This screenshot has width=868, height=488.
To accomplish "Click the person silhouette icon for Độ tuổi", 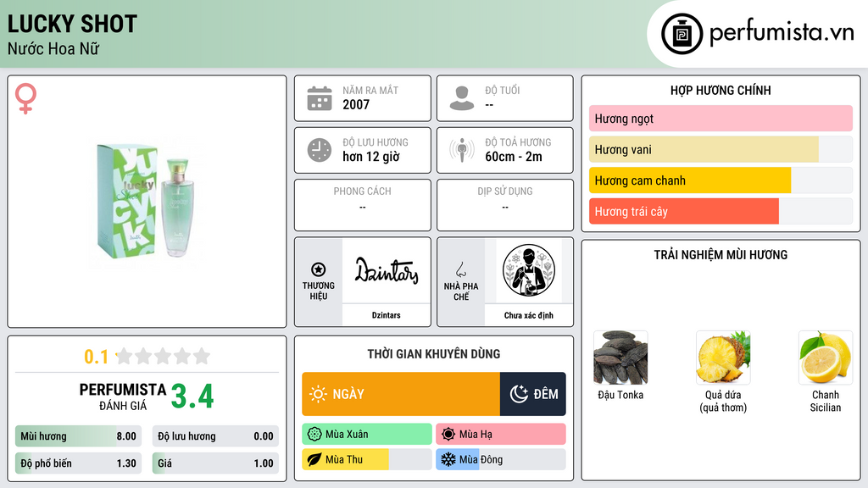I will (462, 98).
